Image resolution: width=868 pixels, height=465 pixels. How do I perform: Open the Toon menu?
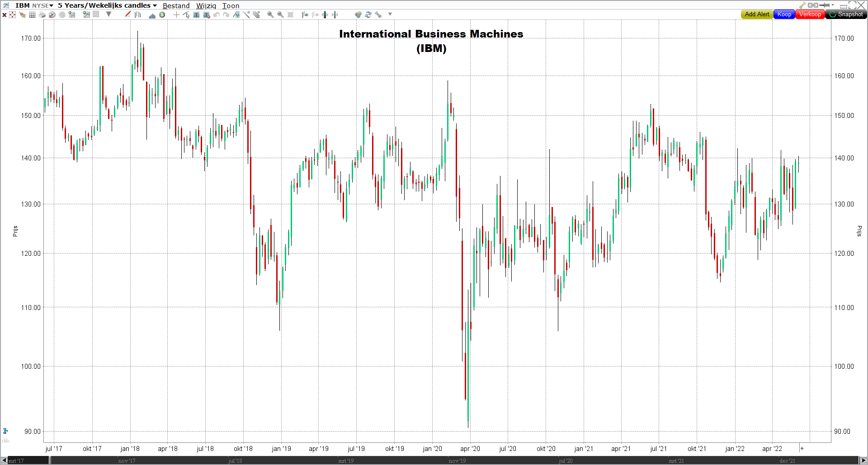click(231, 5)
